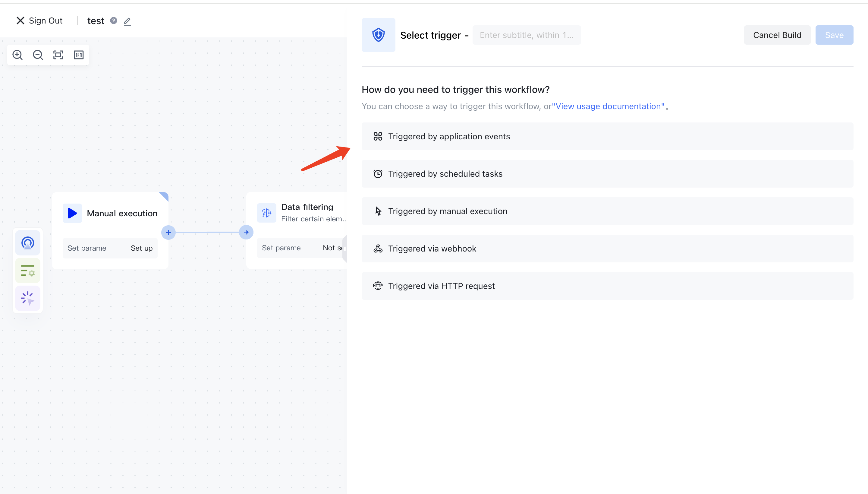The height and width of the screenshot is (494, 868).
Task: Click the subtitle input field
Action: [526, 35]
